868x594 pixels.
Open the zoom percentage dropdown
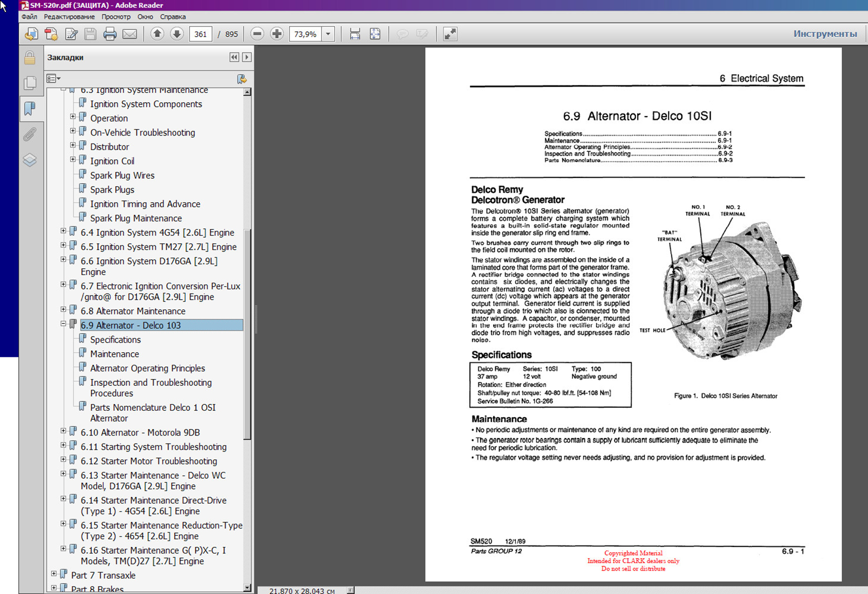coord(328,34)
